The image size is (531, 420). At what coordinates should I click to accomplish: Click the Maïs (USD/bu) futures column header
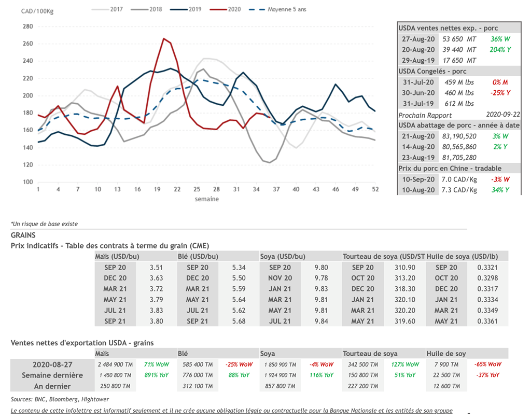(117, 256)
